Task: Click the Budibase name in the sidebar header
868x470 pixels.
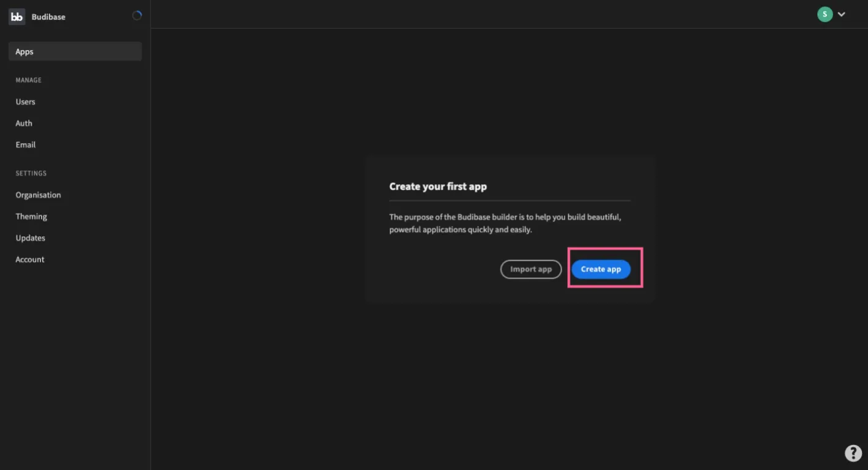Action: point(48,17)
